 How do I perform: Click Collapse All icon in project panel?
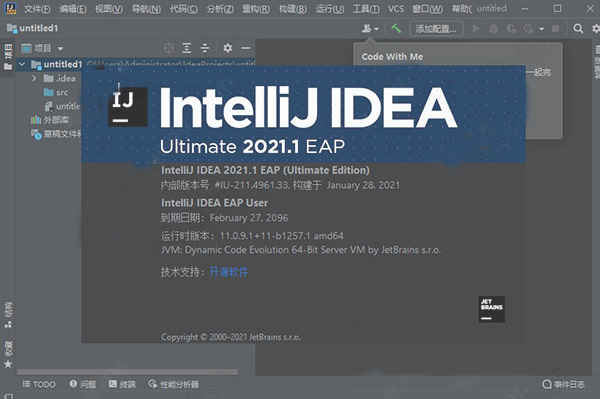pos(205,48)
